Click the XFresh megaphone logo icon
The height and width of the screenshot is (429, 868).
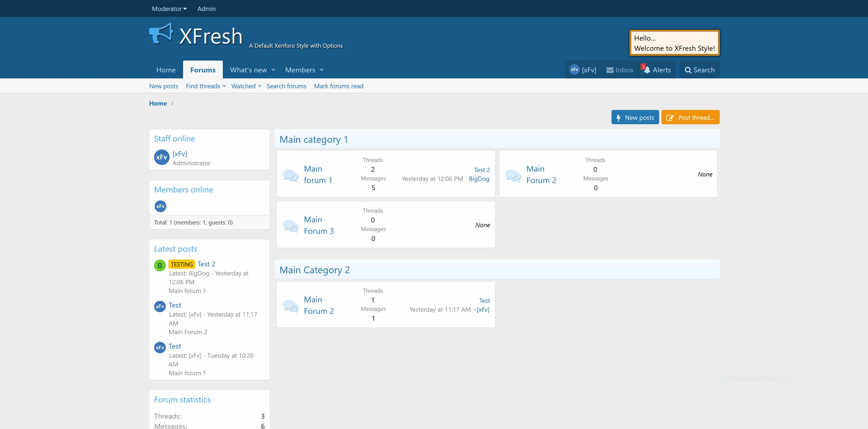coord(161,33)
